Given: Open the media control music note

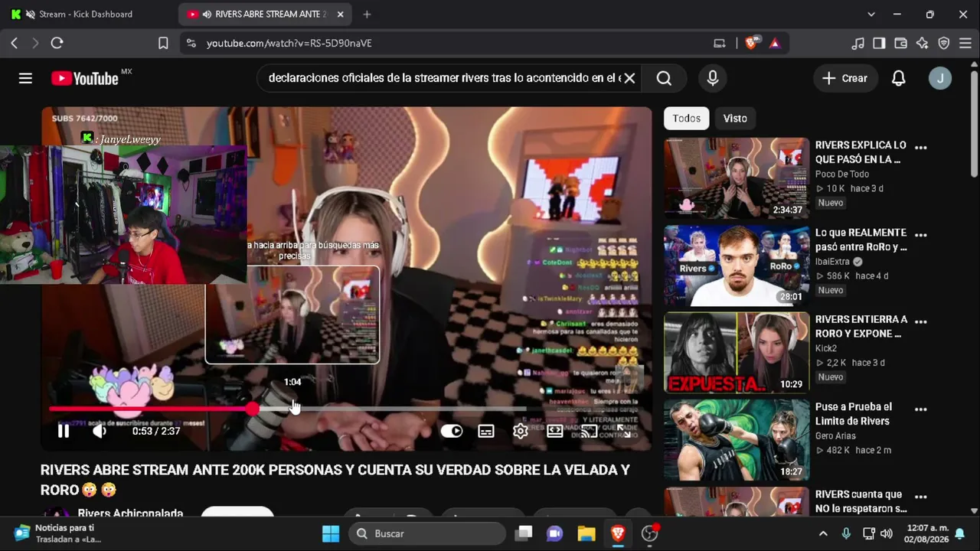Looking at the screenshot, I should [858, 43].
